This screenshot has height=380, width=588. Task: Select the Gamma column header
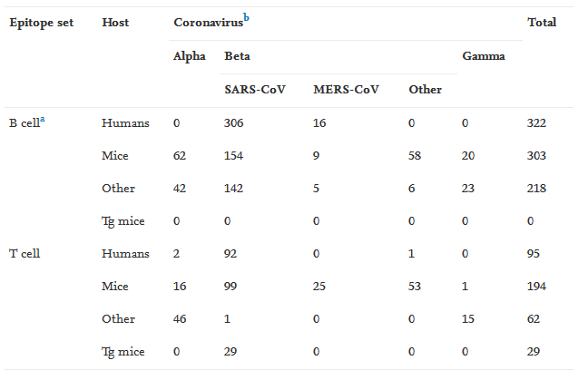pyautogui.click(x=484, y=56)
